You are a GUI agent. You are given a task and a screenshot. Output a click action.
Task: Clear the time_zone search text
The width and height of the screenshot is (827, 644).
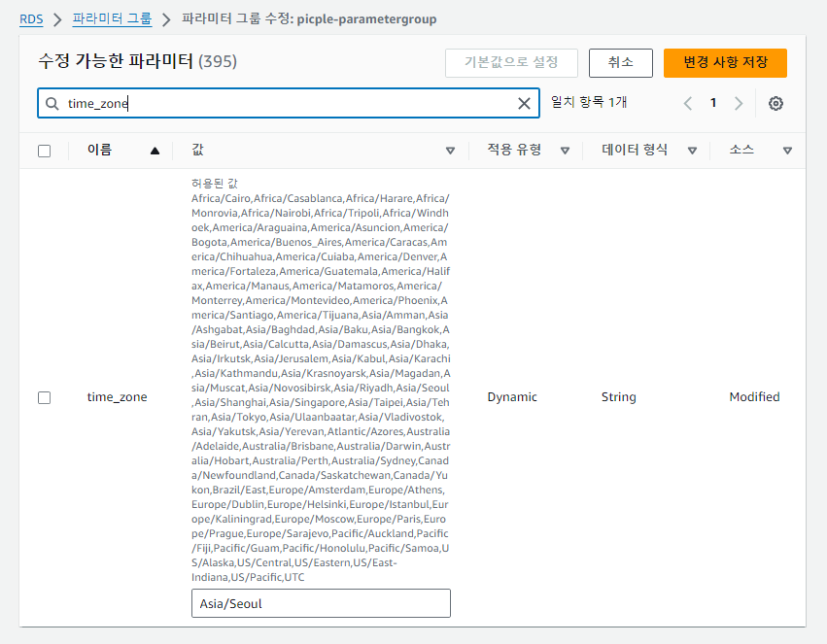[524, 104]
